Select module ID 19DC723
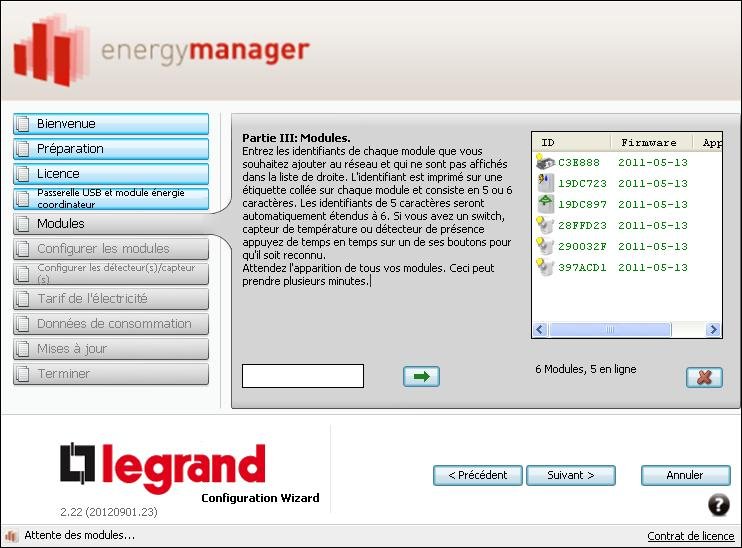The image size is (742, 548). click(582, 183)
